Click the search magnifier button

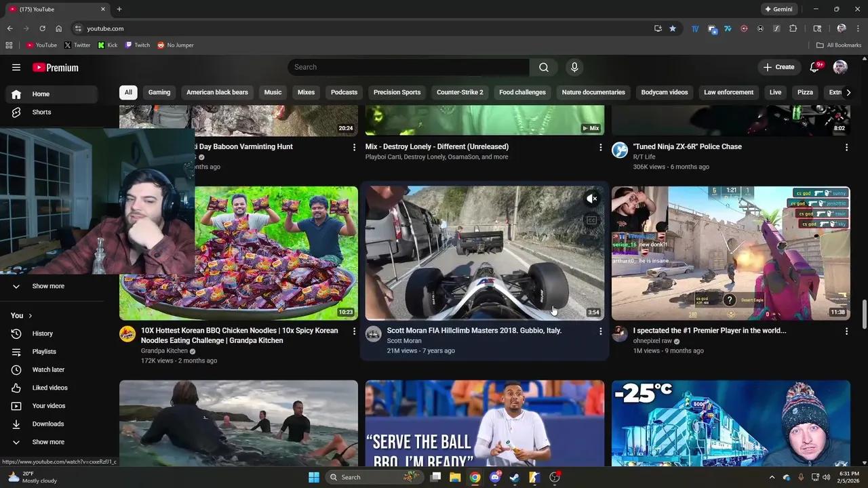tap(544, 67)
